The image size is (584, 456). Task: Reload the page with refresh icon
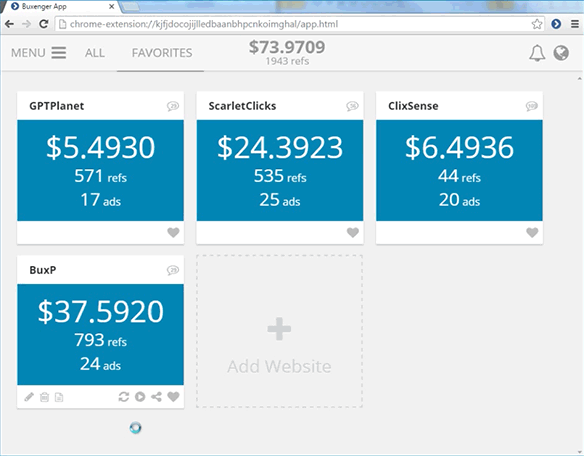tap(44, 24)
